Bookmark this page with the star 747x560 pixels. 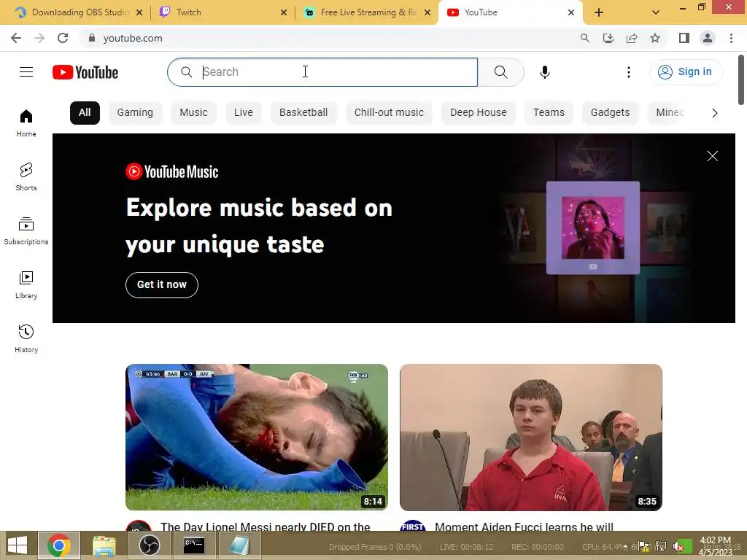click(x=655, y=38)
